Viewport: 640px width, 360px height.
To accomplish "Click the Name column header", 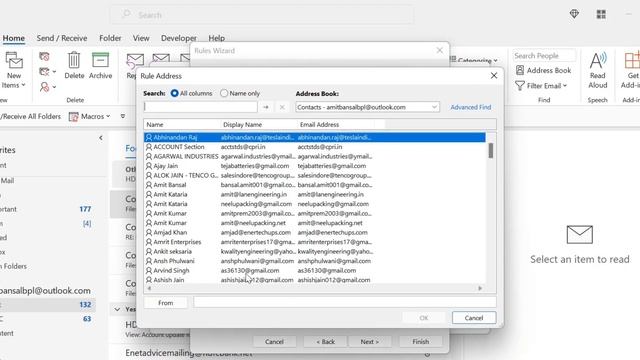I will pos(182,124).
